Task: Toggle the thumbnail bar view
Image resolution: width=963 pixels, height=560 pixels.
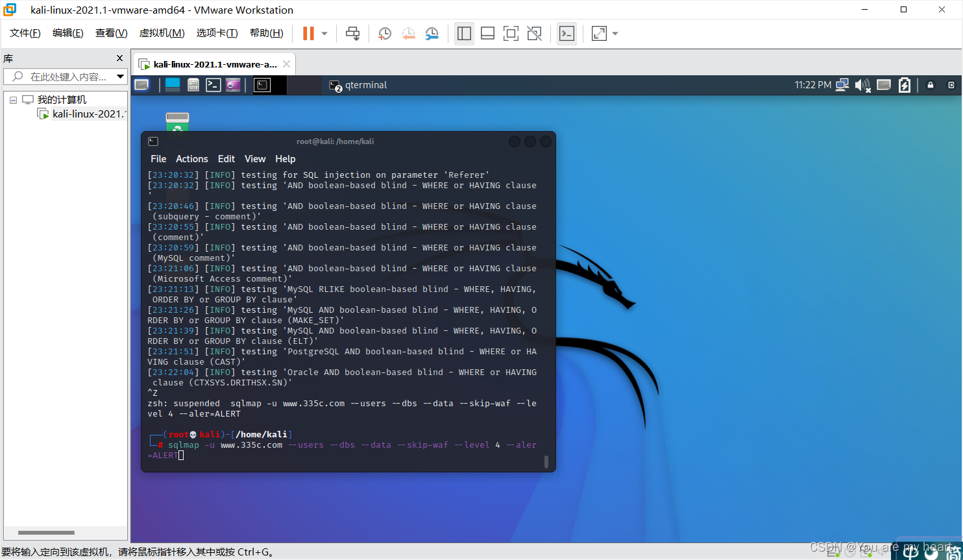Action: tap(488, 33)
